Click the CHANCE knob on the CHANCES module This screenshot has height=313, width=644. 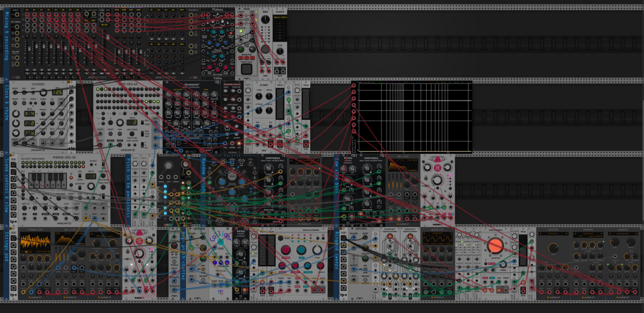coord(174,246)
